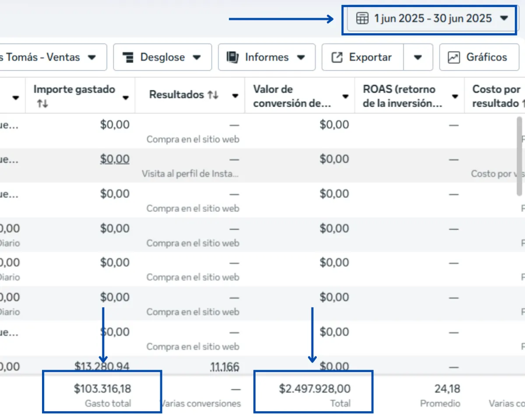Click the Exportar button
Viewport: 525px width, 420px height.
click(362, 57)
